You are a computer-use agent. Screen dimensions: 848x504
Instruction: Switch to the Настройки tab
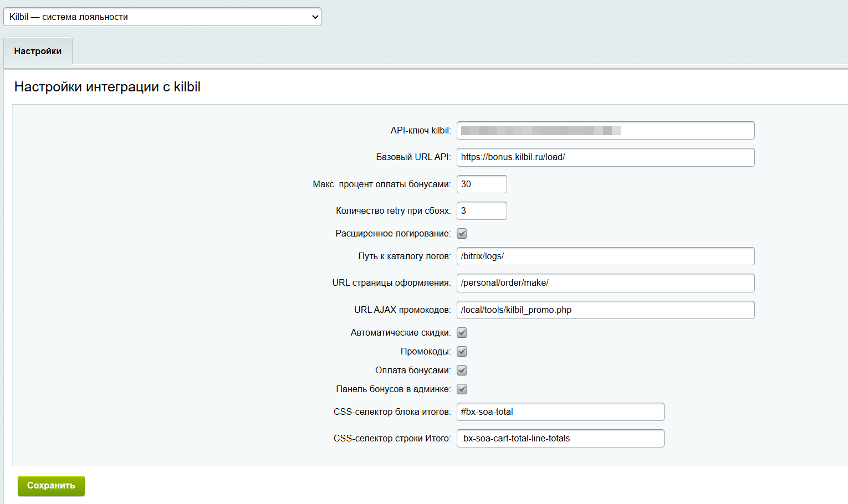[x=38, y=52]
